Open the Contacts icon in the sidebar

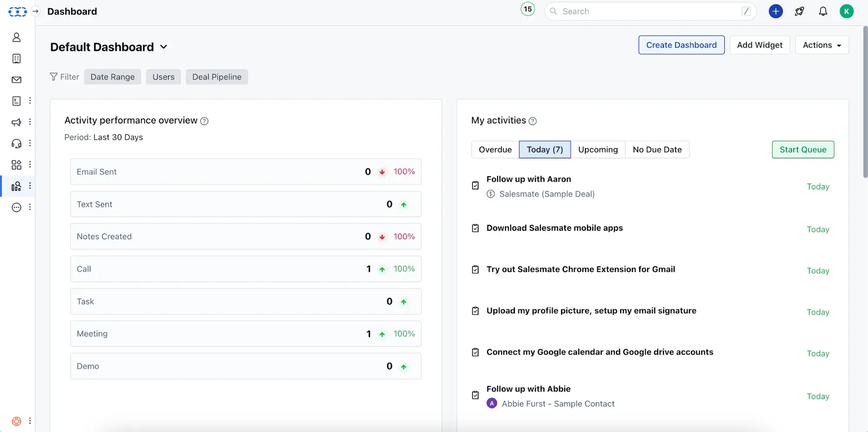point(17,37)
